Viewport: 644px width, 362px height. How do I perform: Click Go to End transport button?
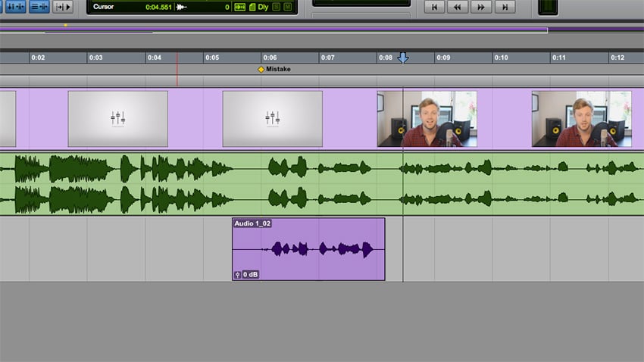pyautogui.click(x=505, y=7)
